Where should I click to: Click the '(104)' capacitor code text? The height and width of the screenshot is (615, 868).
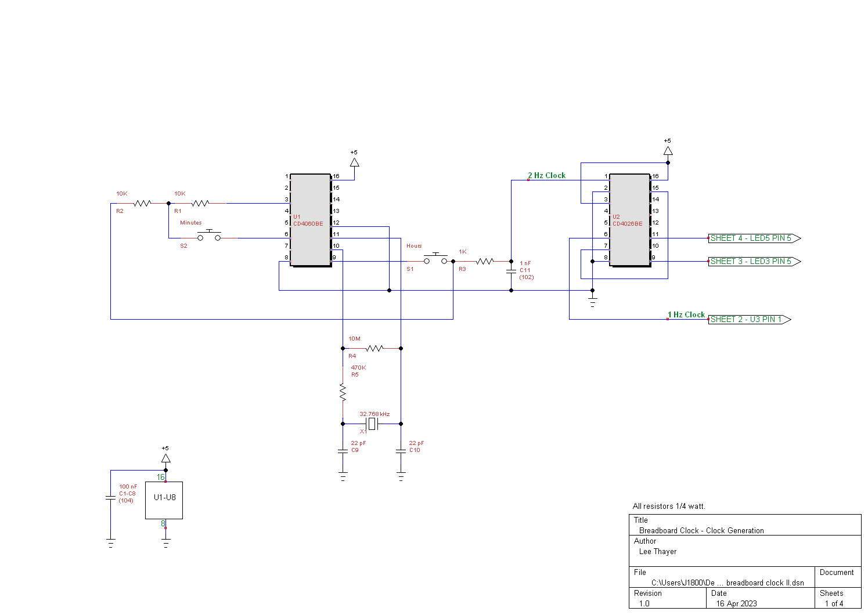pyautogui.click(x=126, y=500)
